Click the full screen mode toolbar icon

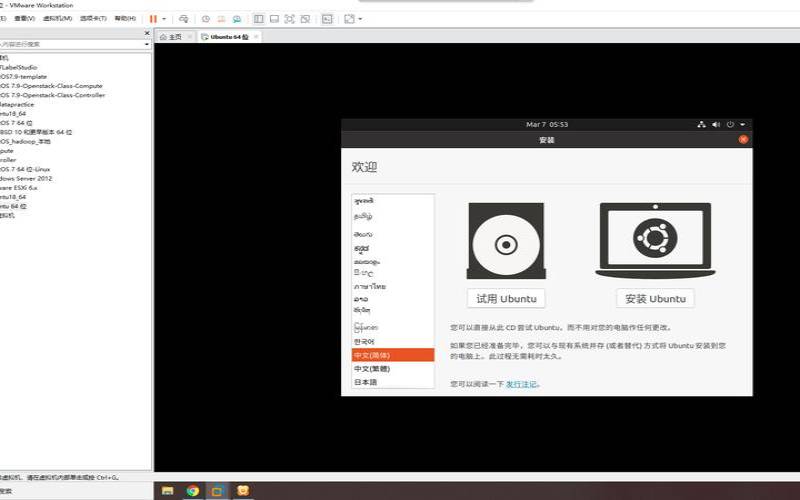[289, 19]
